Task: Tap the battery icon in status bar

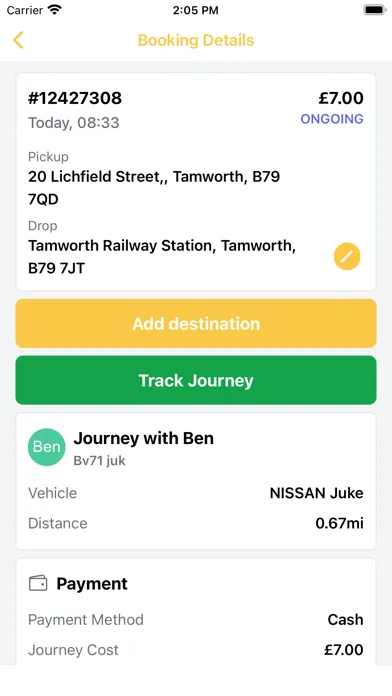Action: click(375, 10)
